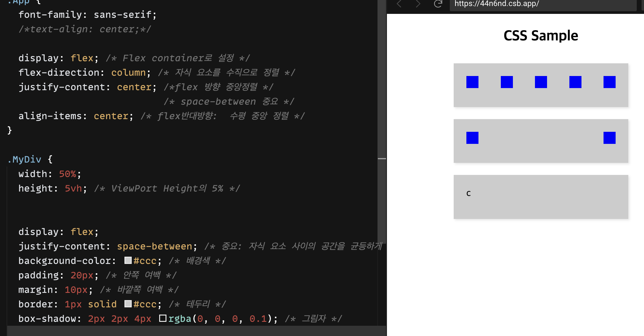Click middle blue square in top box
644x336 pixels.
pyautogui.click(x=541, y=82)
